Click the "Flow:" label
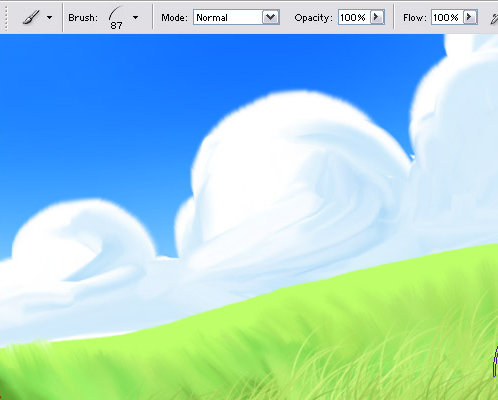Screen dimensions: 498x400 415,18
